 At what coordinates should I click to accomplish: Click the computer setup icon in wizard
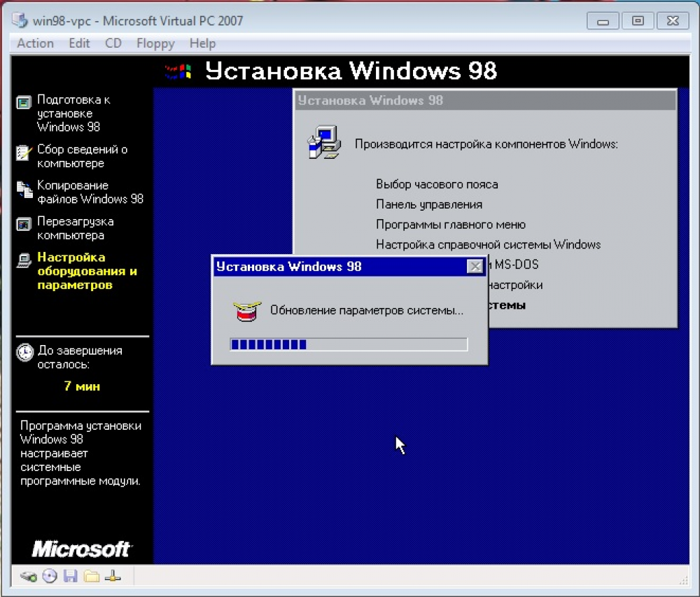click(x=325, y=142)
